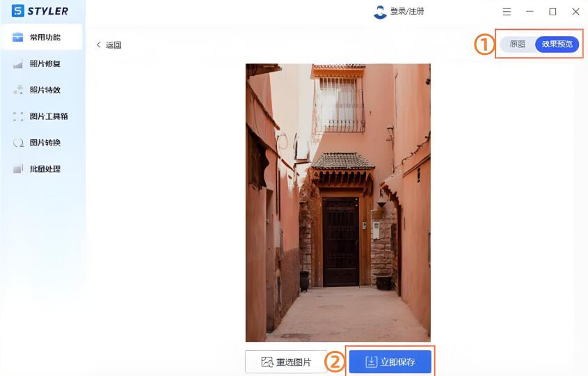
Task: Maximize the STYLER window
Action: point(553,12)
